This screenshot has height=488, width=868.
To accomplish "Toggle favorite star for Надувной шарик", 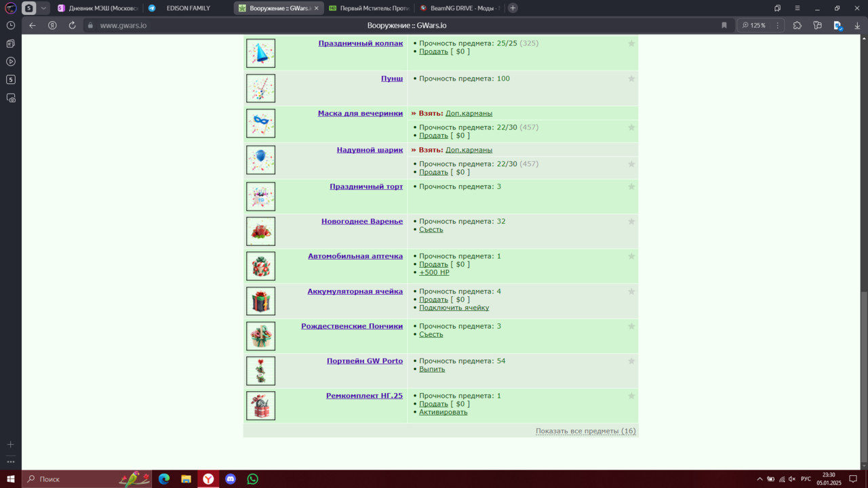I will pos(631,164).
